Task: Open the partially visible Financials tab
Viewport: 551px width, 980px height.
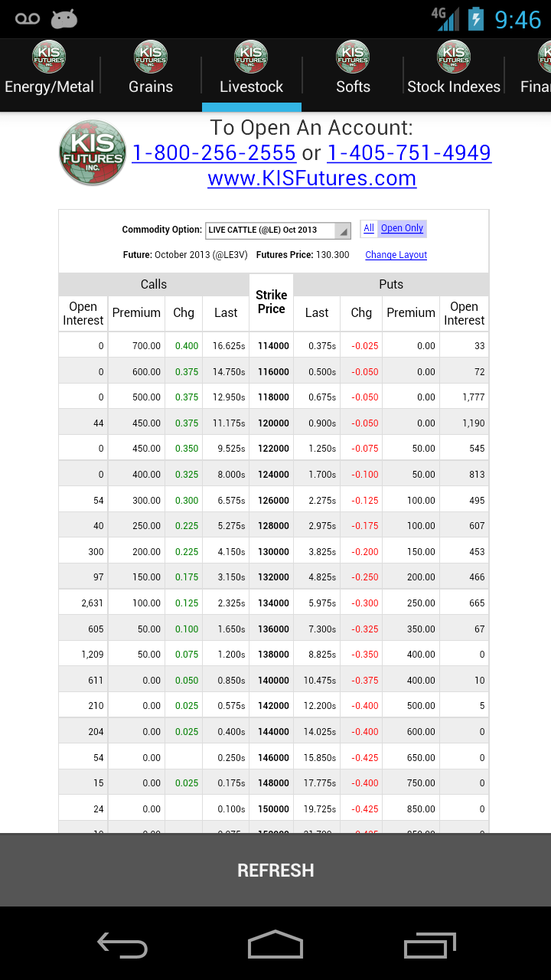Action: tap(536, 76)
